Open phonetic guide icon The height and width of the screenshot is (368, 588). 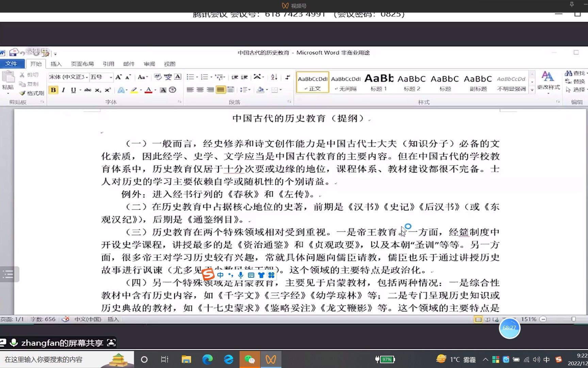click(x=168, y=77)
